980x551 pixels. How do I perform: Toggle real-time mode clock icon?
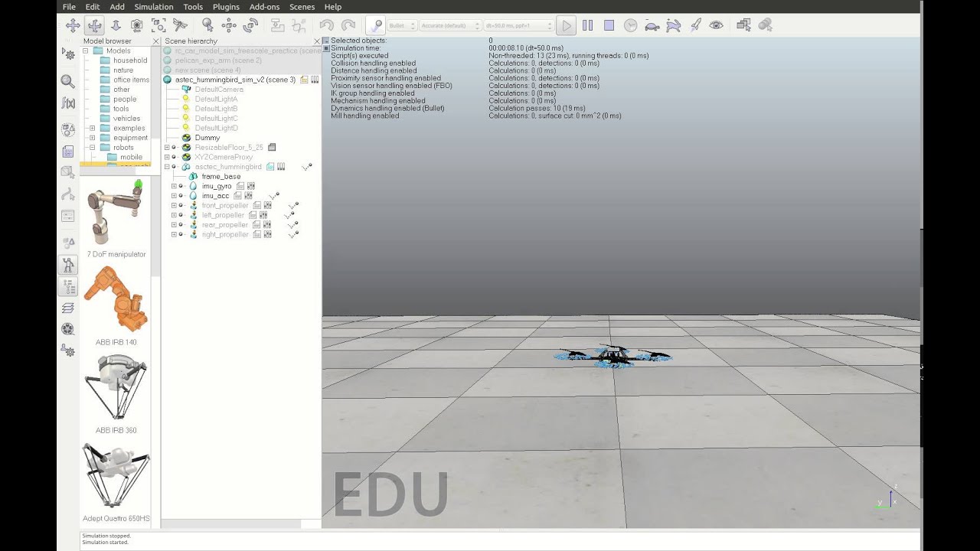[630, 25]
